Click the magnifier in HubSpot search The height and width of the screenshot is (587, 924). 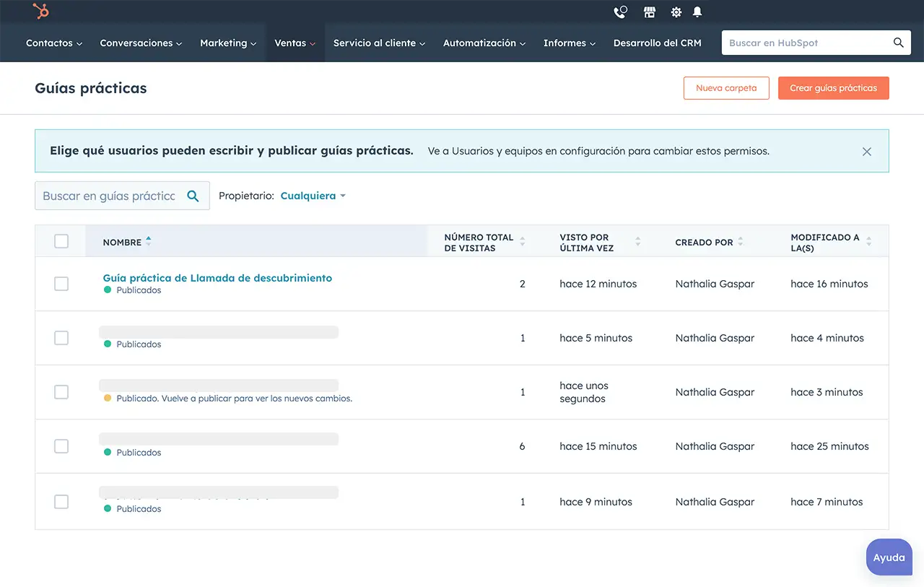click(898, 43)
